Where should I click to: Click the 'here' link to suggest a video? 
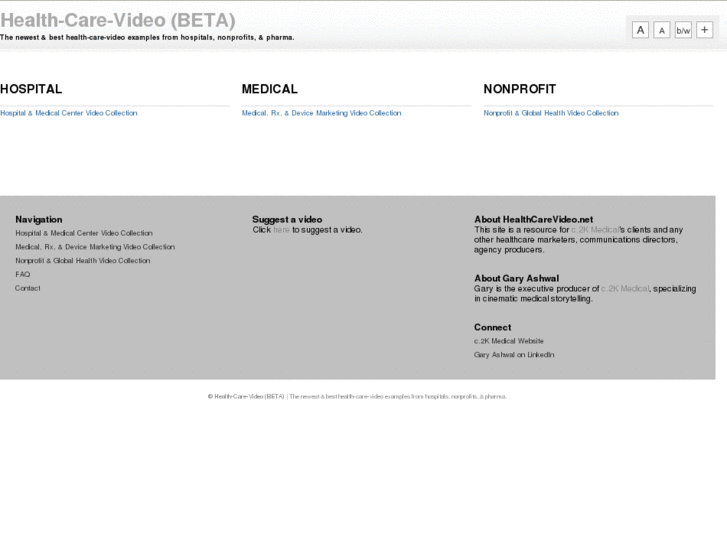coord(281,230)
